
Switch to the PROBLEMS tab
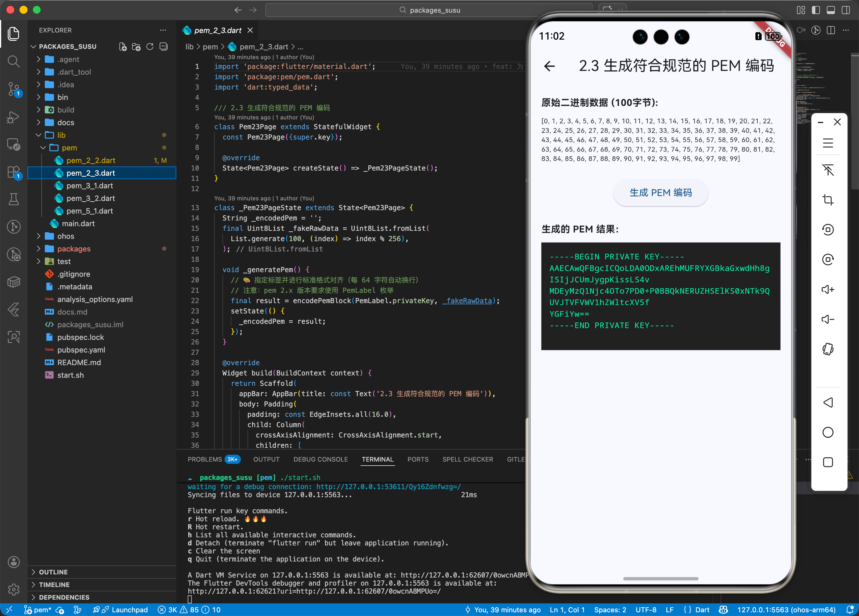pyautogui.click(x=204, y=459)
